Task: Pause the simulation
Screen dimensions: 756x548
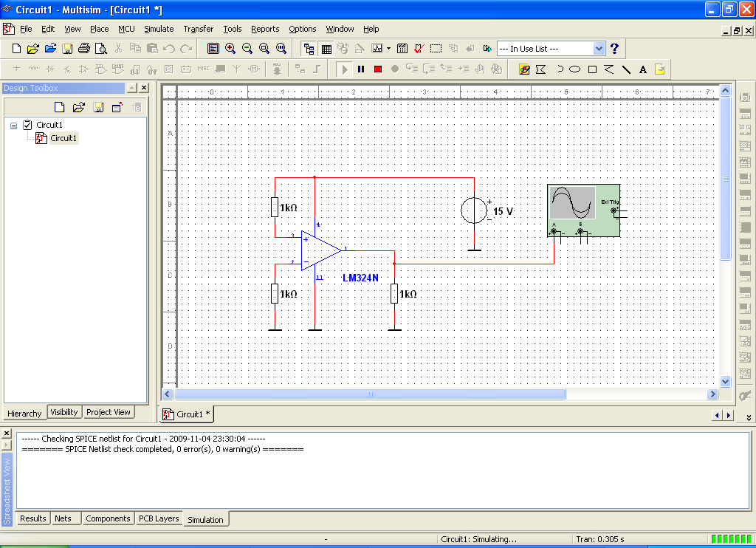Action: (361, 69)
